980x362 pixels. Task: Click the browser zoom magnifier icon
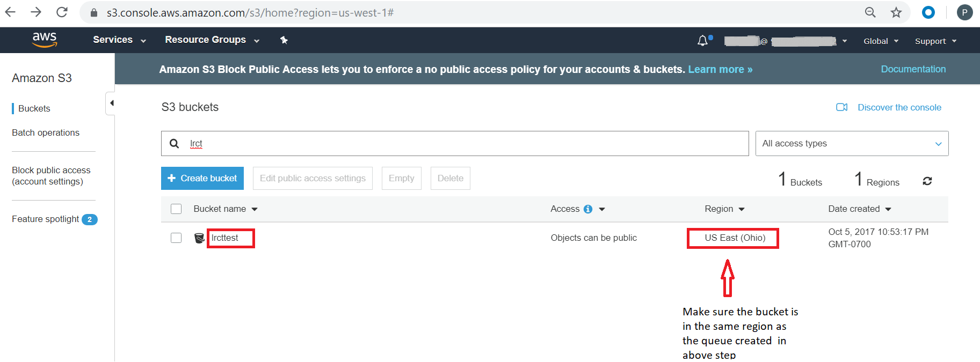click(x=870, y=12)
